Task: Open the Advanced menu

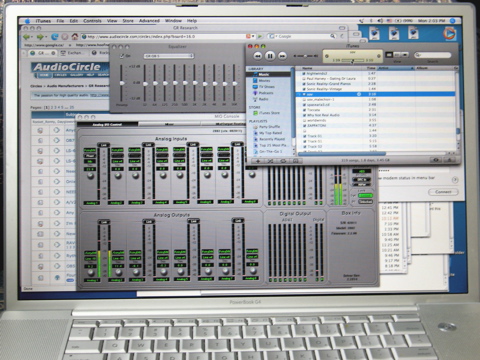Action: pos(149,21)
